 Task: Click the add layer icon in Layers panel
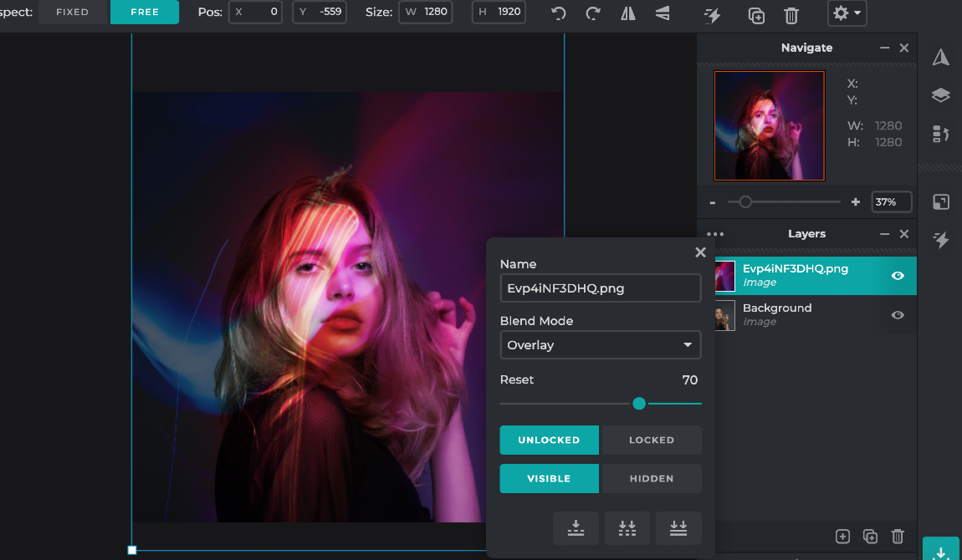click(x=842, y=536)
